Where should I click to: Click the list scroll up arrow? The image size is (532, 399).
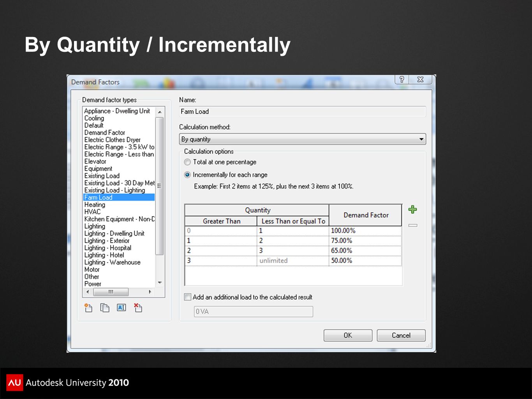coord(159,112)
